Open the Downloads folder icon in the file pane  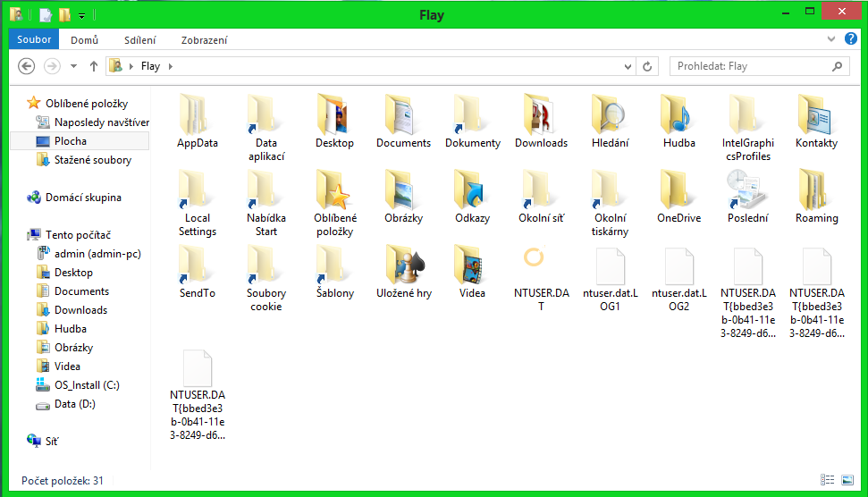(x=541, y=122)
